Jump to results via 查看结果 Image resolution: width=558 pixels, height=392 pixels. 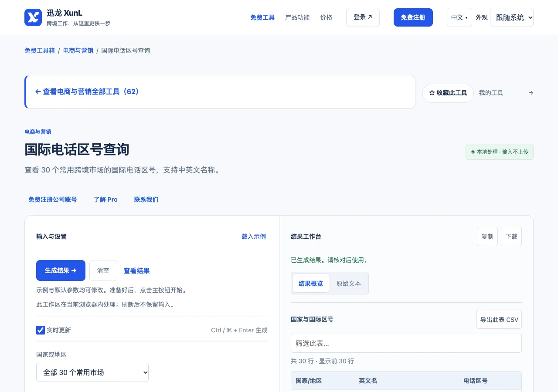coord(136,271)
